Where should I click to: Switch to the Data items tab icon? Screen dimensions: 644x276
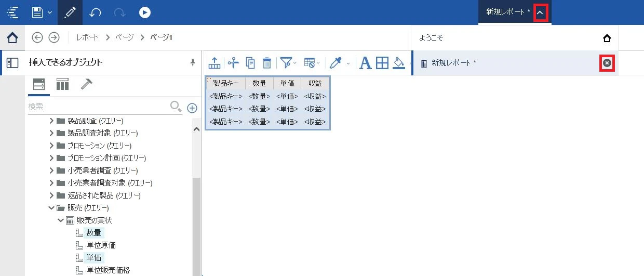click(x=63, y=84)
